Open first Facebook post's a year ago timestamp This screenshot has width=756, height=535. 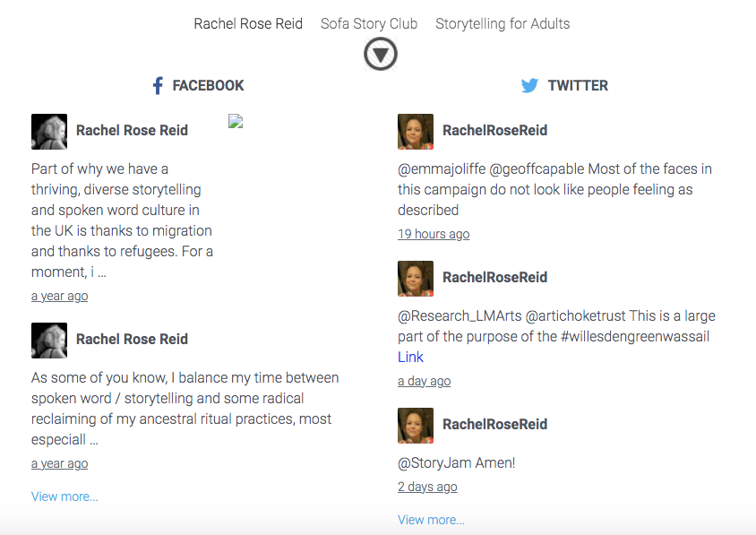pyautogui.click(x=59, y=296)
